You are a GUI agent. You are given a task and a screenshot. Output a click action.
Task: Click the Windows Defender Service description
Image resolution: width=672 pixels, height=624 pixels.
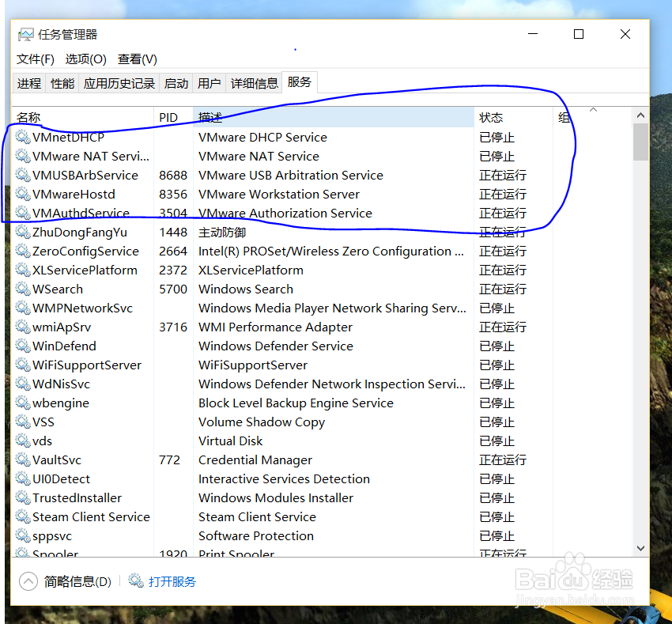(276, 346)
